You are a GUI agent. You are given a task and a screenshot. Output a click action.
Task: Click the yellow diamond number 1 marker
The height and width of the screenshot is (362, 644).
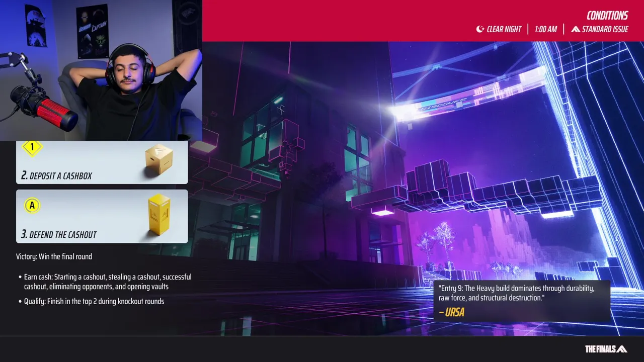tap(32, 147)
